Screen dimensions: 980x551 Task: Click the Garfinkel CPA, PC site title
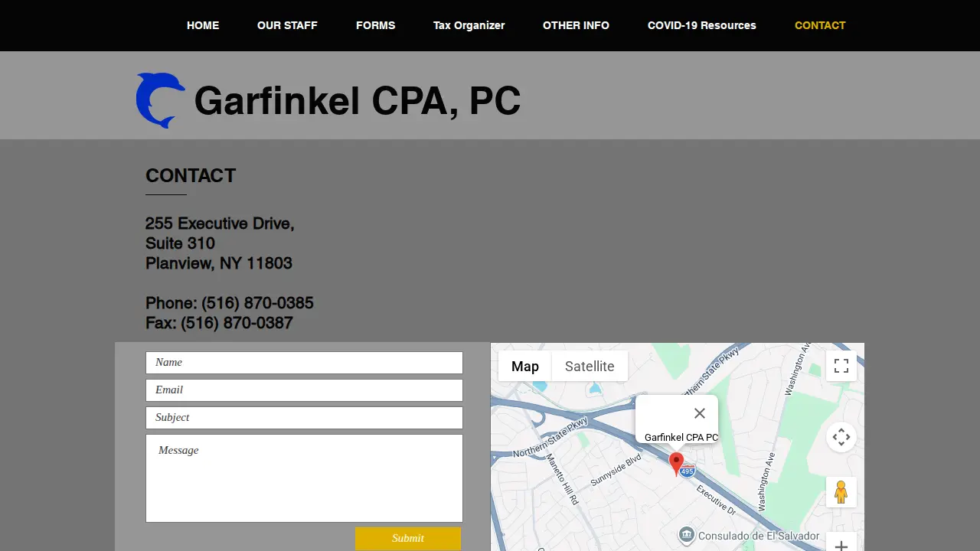[358, 100]
